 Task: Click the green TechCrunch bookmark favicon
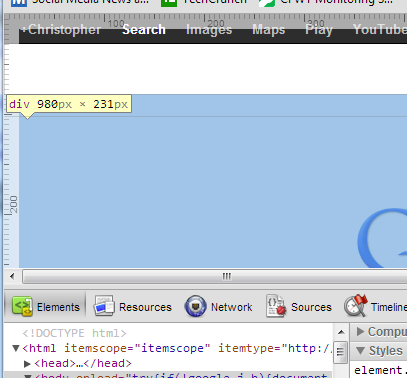[x=169, y=3]
